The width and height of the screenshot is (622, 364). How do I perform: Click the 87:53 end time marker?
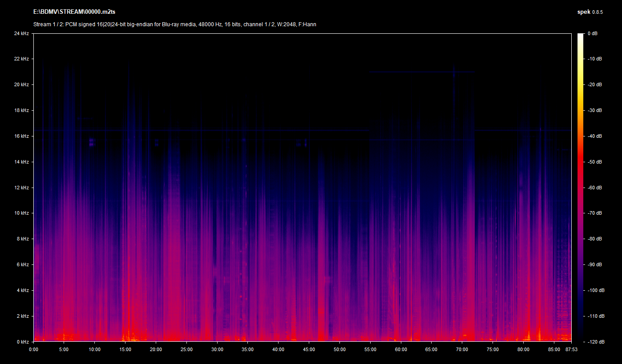571,349
